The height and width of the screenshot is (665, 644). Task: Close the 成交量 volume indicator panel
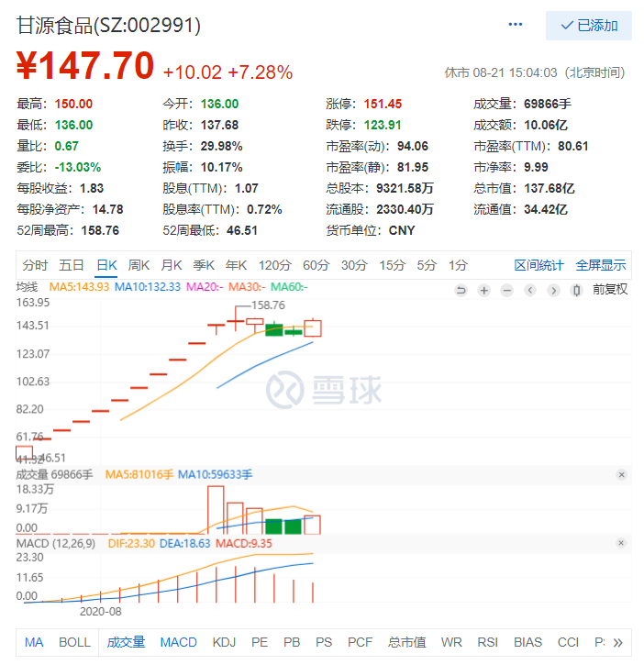coord(621,474)
